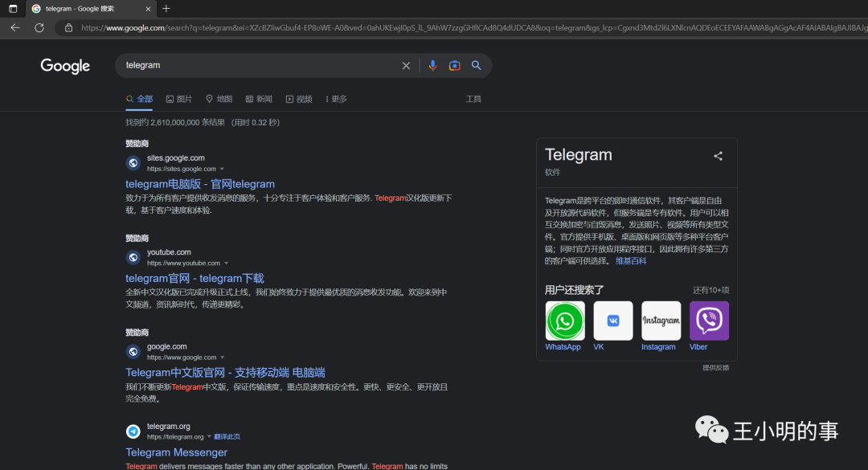
Task: Start voice search with microphone icon
Action: [432, 65]
